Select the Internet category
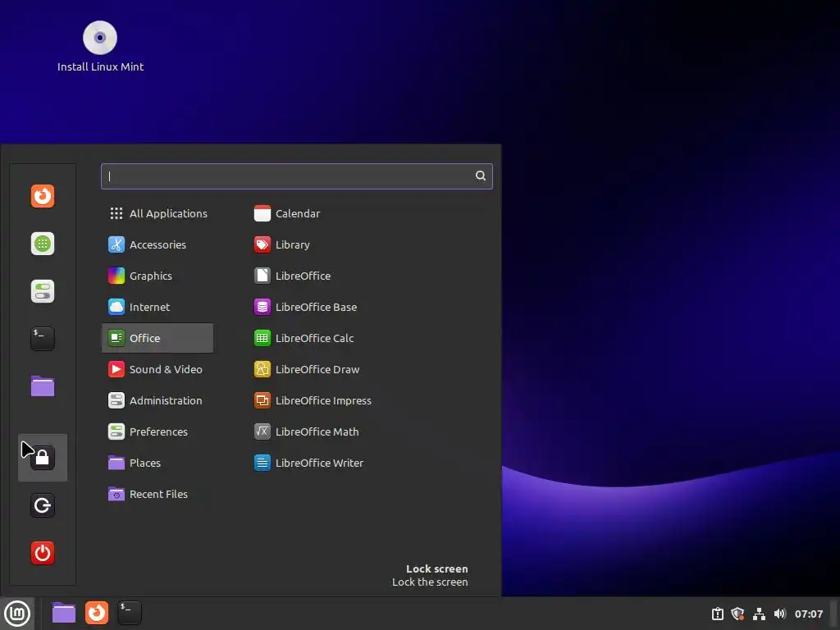Screen dimensions: 840x630 pyautogui.click(x=157, y=307)
